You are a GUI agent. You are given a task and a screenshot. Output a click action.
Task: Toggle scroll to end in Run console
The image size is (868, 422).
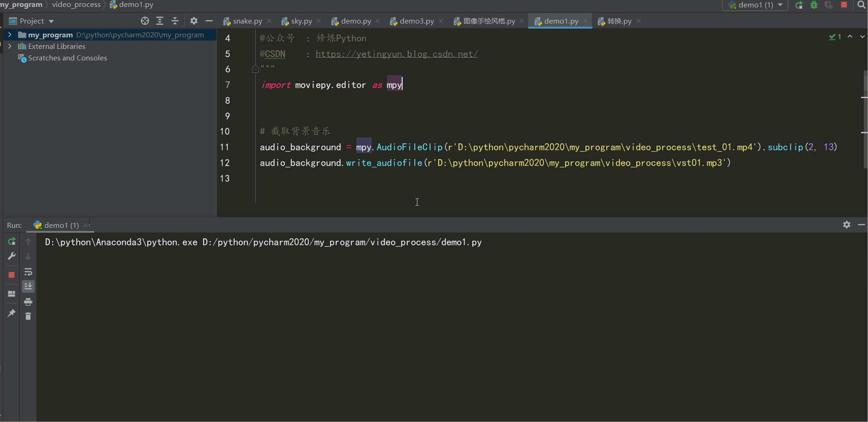tap(28, 286)
